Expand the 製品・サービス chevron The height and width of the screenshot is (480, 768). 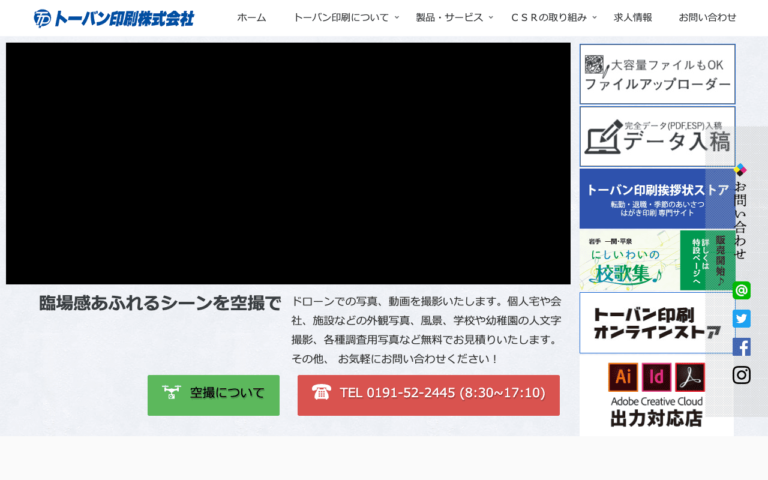point(491,18)
